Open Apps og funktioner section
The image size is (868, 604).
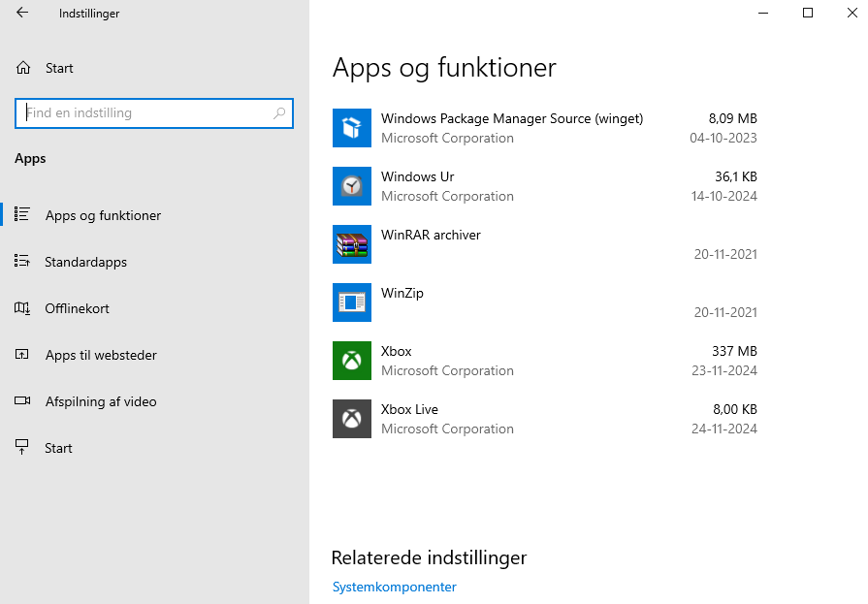pyautogui.click(x=103, y=215)
